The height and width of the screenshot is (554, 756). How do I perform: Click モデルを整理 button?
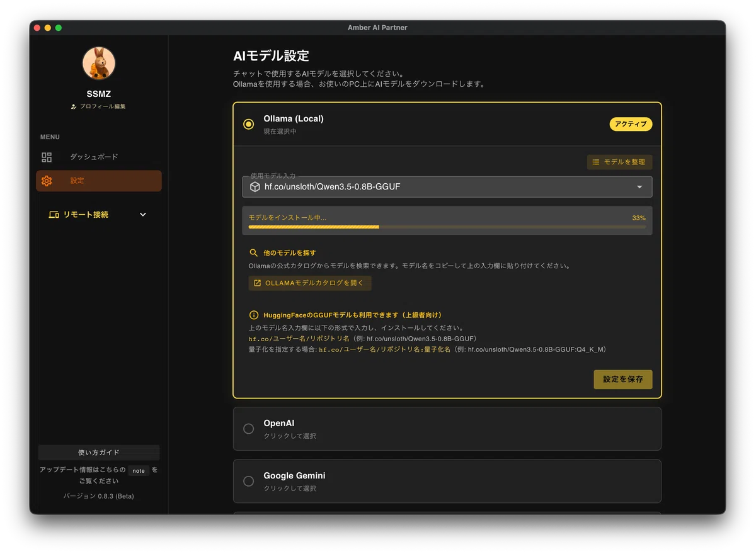(x=619, y=162)
